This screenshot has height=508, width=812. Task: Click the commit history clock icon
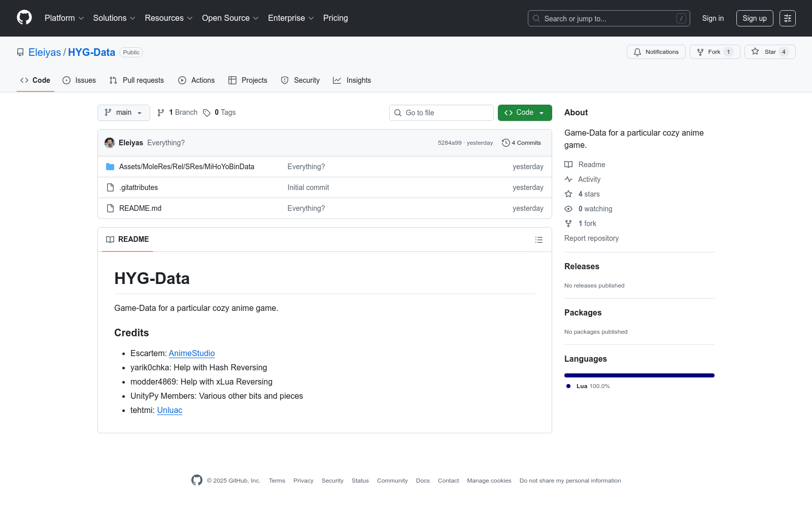[x=505, y=143]
